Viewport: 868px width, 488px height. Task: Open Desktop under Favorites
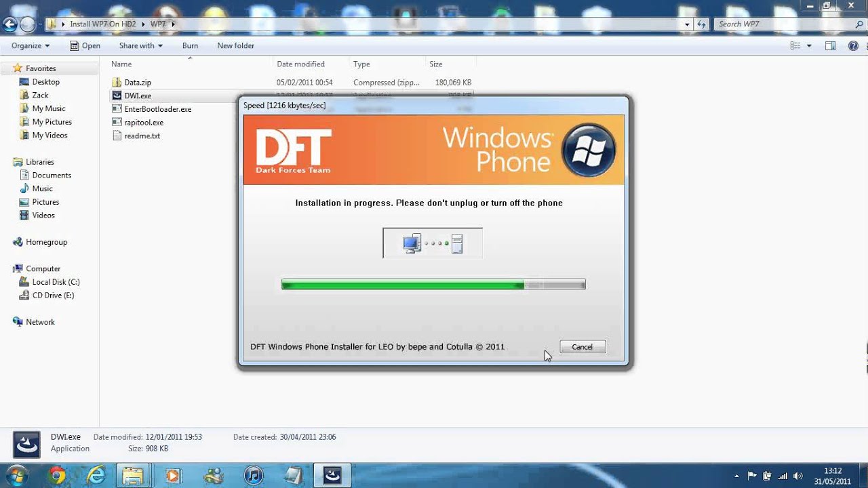pyautogui.click(x=46, y=82)
